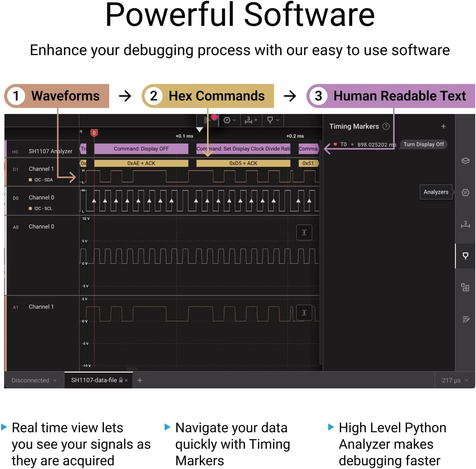Start a capture with the red record button
Viewport: 476px width, 469px height.
coord(213,117)
